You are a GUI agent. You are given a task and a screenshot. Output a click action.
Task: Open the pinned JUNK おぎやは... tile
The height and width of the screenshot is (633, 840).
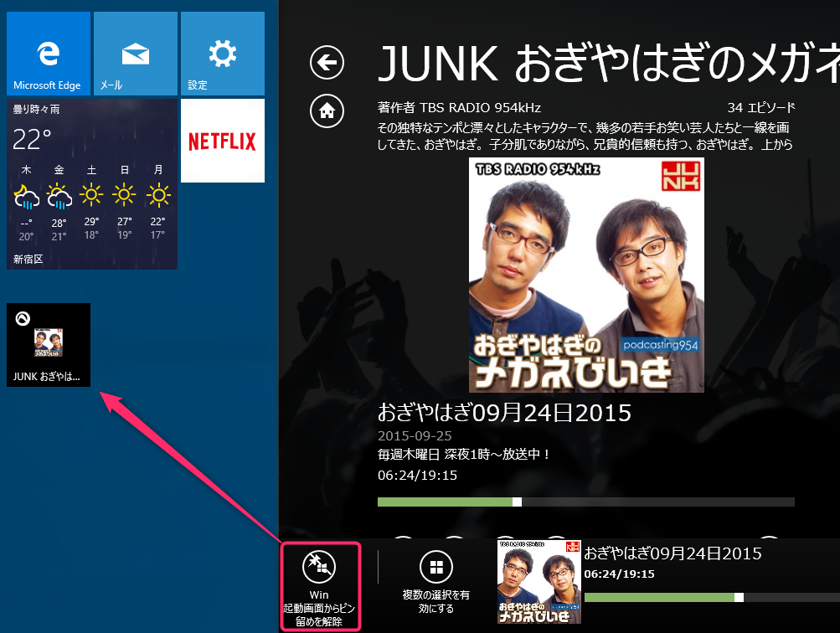pos(49,345)
